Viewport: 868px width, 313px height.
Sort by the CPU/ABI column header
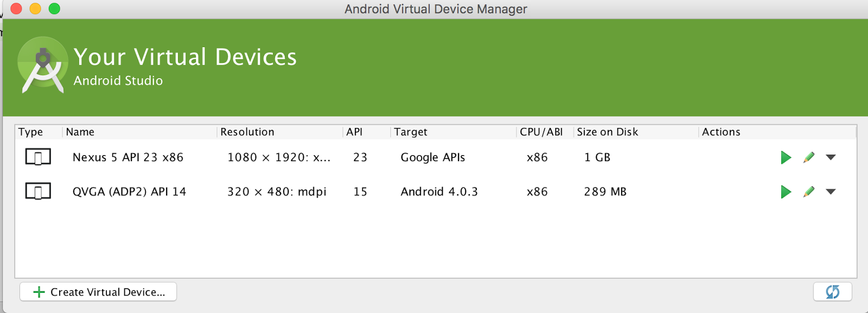tap(541, 132)
